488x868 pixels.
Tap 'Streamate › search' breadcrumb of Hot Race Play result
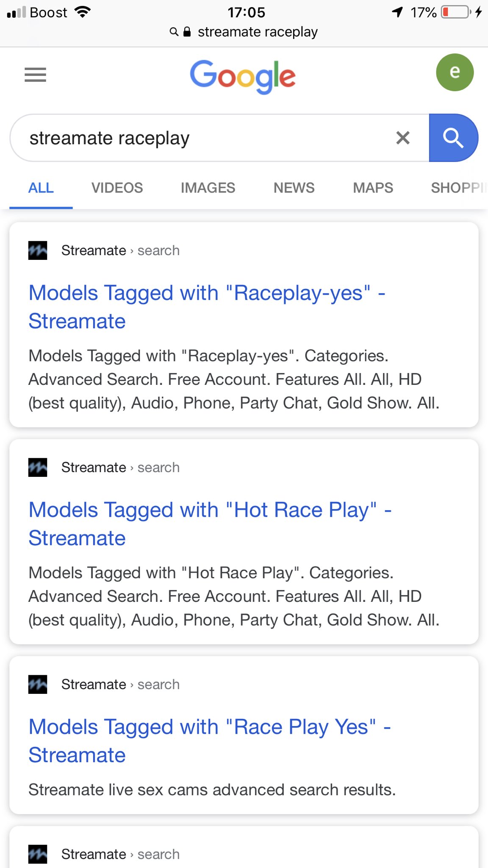coord(120,467)
